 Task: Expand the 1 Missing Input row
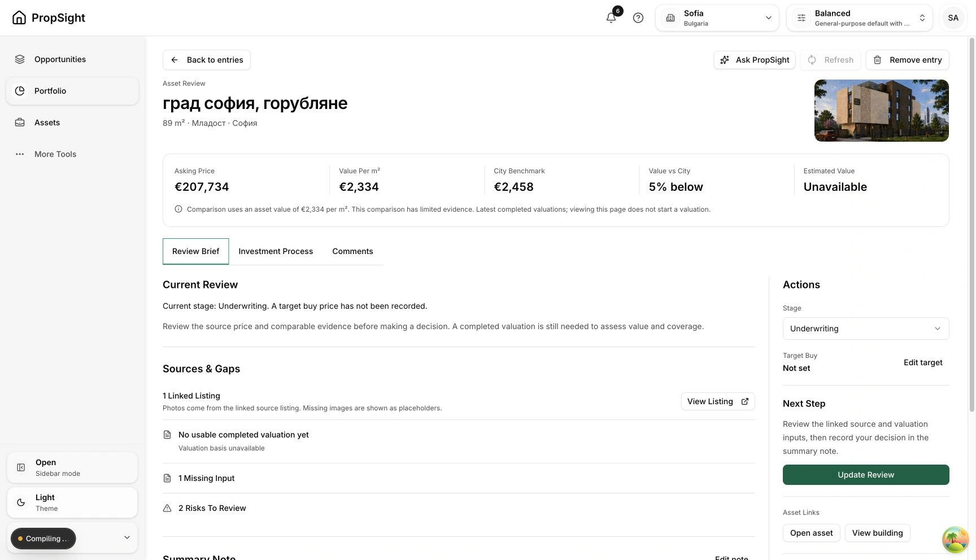459,478
